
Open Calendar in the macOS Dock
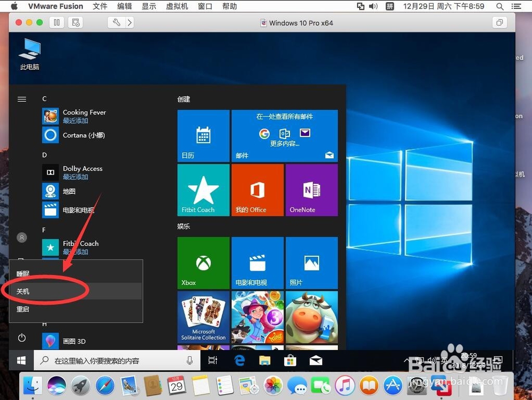(x=177, y=386)
